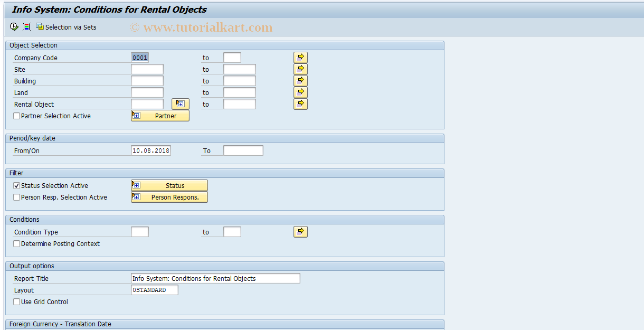This screenshot has height=330, width=644.
Task: Click Site from input field
Action: click(147, 69)
